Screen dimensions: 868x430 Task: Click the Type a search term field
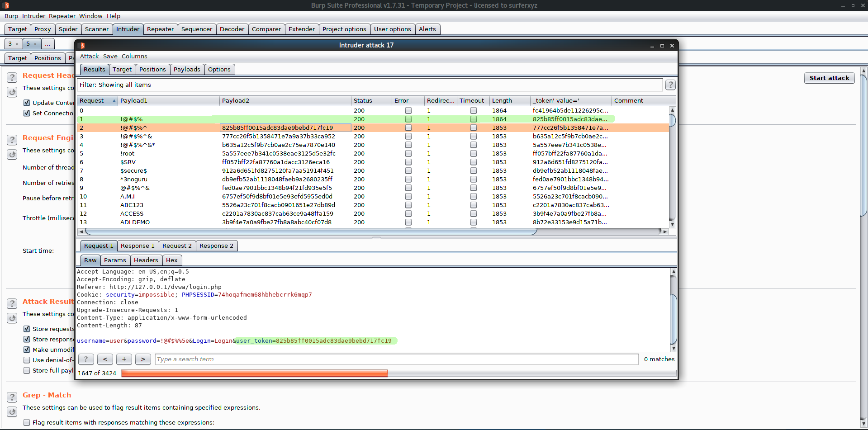coord(396,359)
